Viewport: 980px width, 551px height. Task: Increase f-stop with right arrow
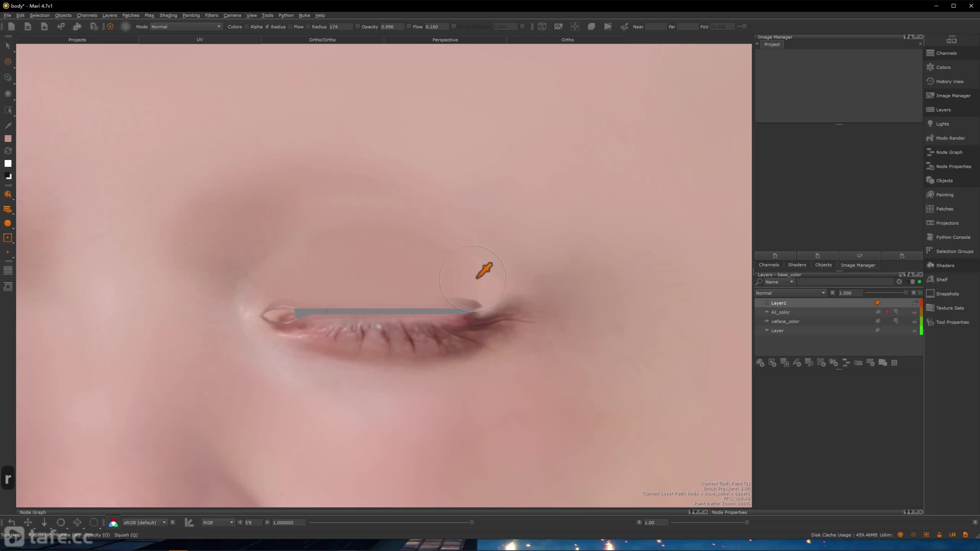tap(268, 522)
